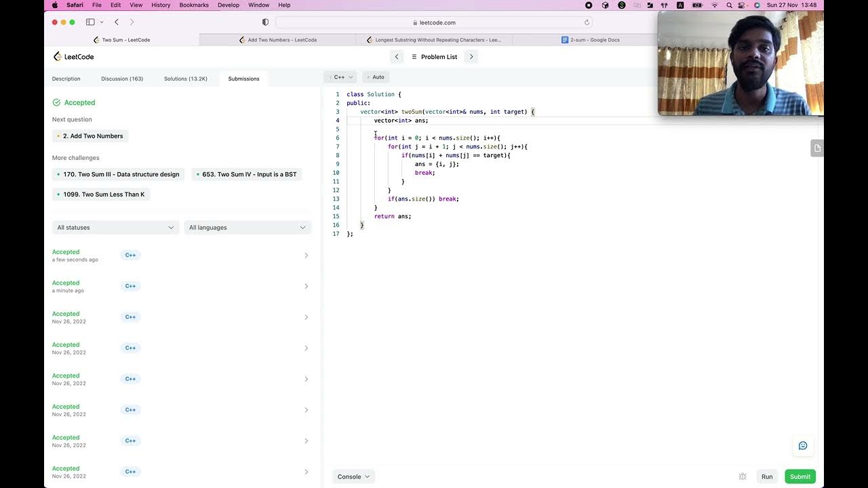Viewport: 868px width, 488px height.
Task: Reload the page
Action: point(587,22)
